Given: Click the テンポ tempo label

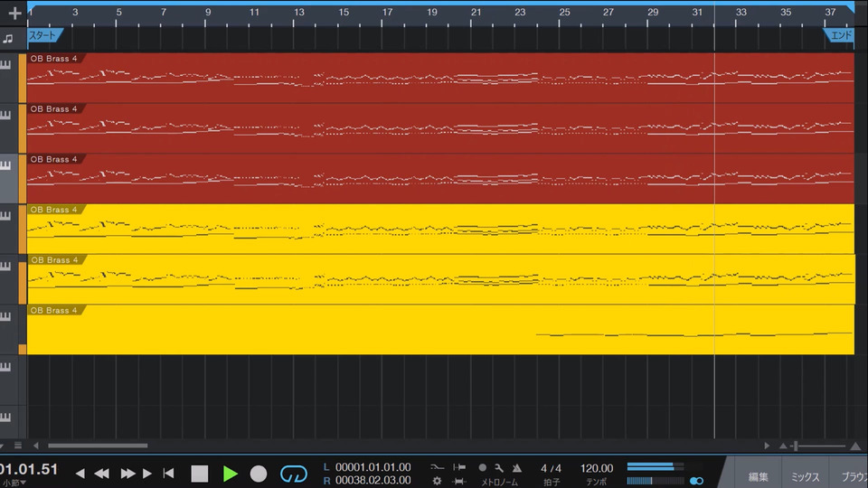Looking at the screenshot, I should click(x=596, y=483).
